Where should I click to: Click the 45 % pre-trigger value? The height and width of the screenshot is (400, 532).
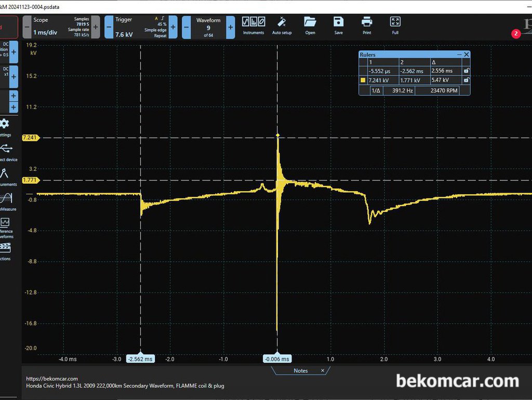click(x=162, y=24)
